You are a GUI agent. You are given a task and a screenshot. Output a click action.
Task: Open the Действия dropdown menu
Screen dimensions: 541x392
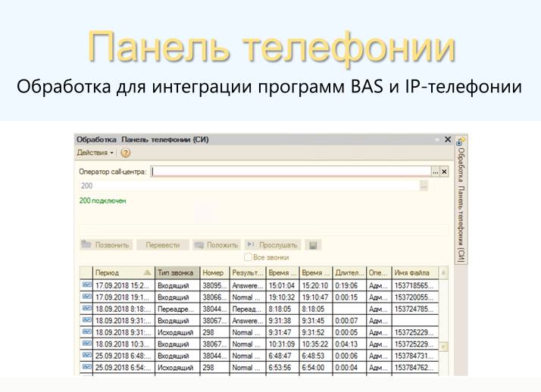coord(95,153)
